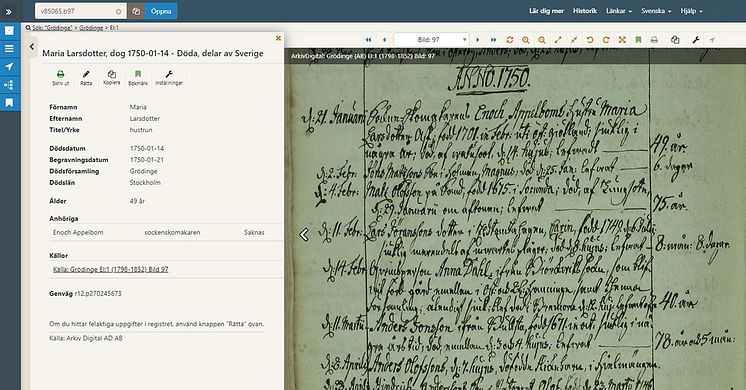The width and height of the screenshot is (746, 390).
Task: Open Inställningar wrench icon in the record panel
Action: [x=169, y=78]
